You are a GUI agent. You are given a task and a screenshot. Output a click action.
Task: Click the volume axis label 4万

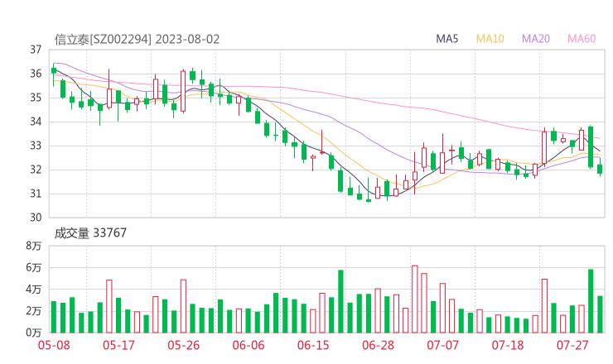34,290
